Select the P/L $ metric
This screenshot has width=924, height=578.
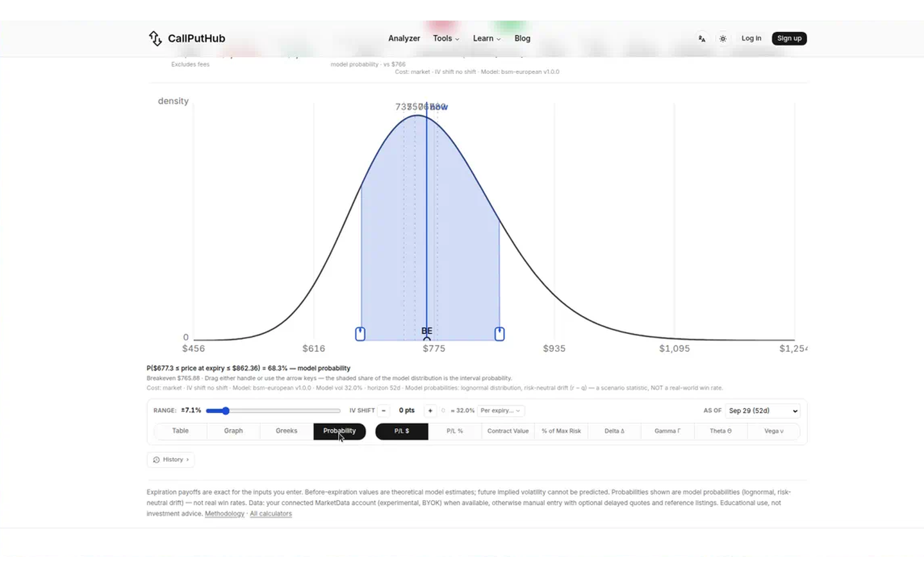[x=402, y=431]
